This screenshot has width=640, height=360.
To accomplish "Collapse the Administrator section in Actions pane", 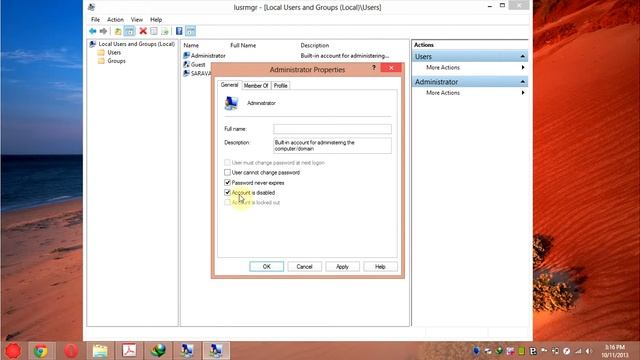I will [522, 82].
